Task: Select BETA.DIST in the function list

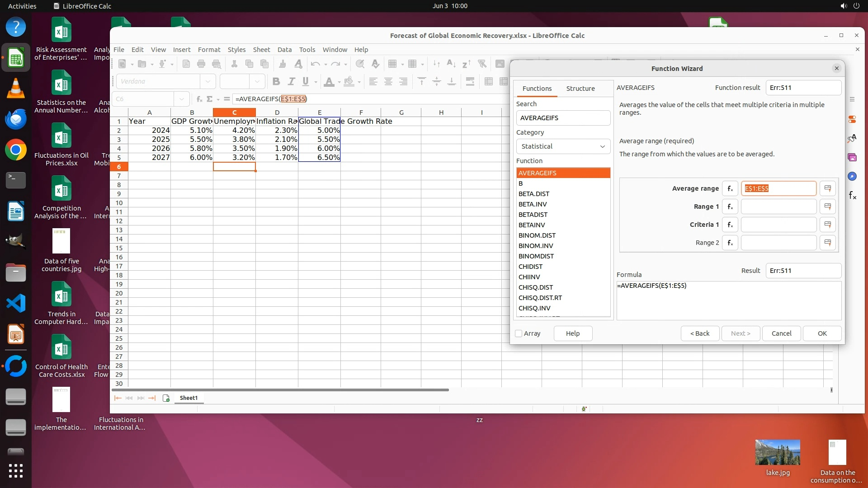Action: [x=534, y=194]
